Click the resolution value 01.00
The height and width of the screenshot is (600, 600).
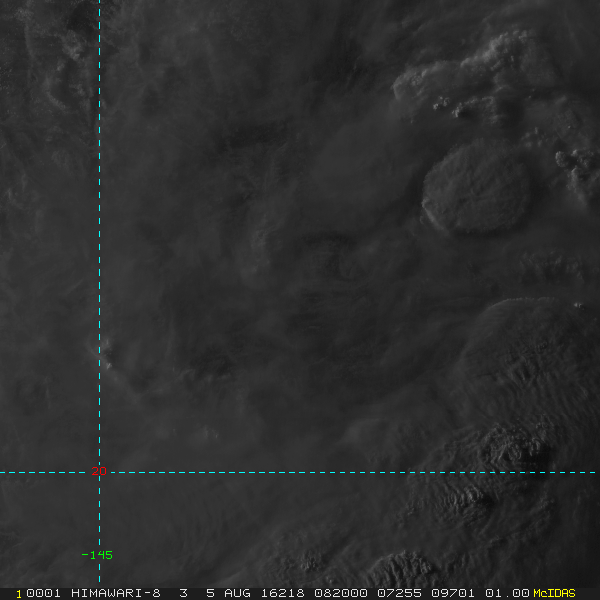tap(507, 593)
